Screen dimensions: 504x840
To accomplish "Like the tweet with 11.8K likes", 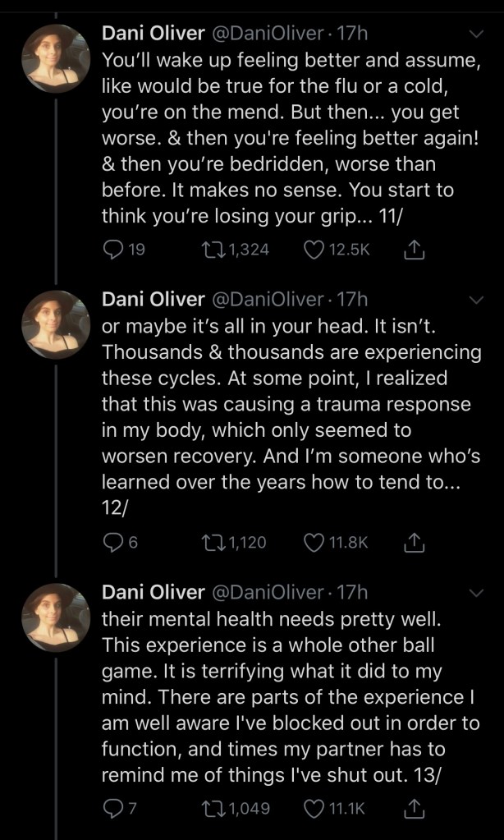I will point(314,542).
